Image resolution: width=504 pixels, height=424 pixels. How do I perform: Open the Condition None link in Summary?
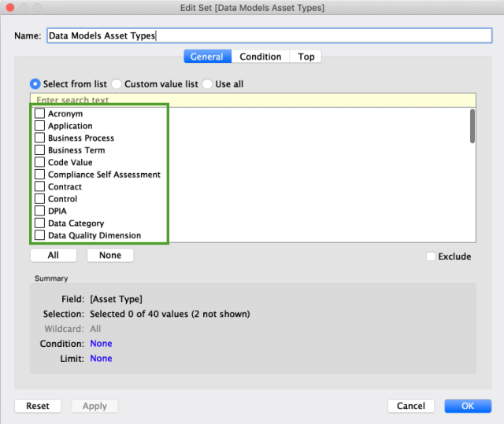click(x=101, y=344)
